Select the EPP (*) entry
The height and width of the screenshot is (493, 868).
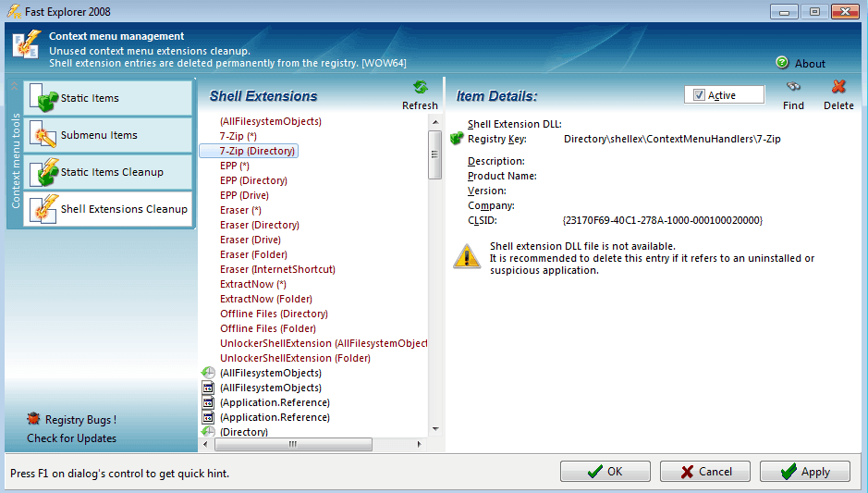[x=235, y=166]
